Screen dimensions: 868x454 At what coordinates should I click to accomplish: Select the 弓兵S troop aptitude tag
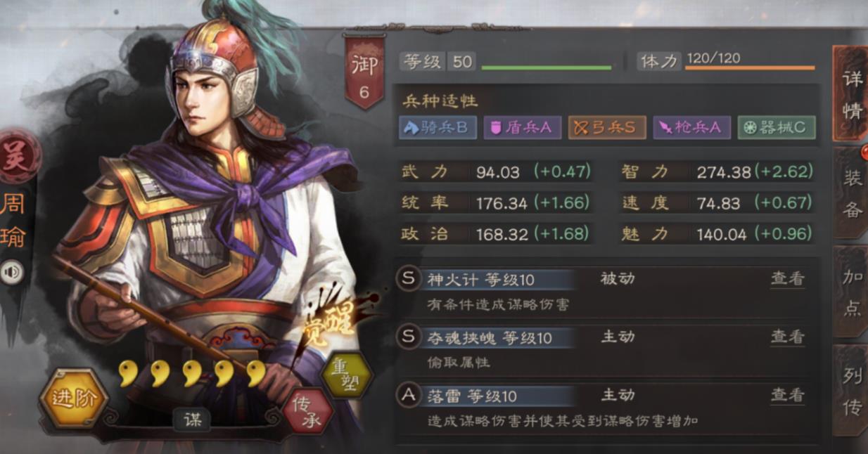tap(607, 127)
